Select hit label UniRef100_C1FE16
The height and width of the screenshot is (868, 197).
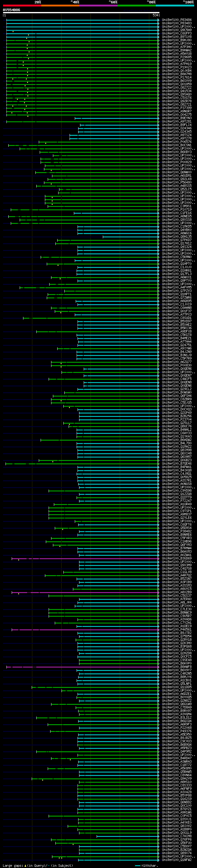[x=177, y=213]
